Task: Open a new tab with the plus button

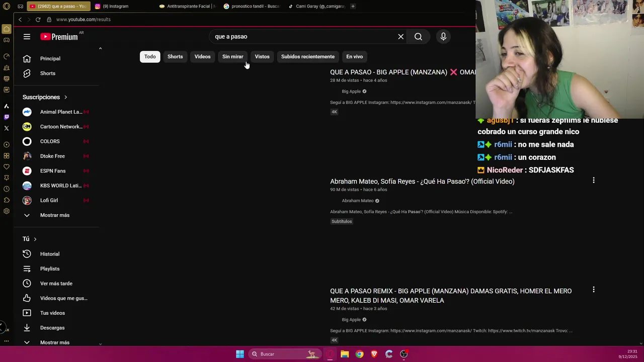Action: tap(353, 7)
